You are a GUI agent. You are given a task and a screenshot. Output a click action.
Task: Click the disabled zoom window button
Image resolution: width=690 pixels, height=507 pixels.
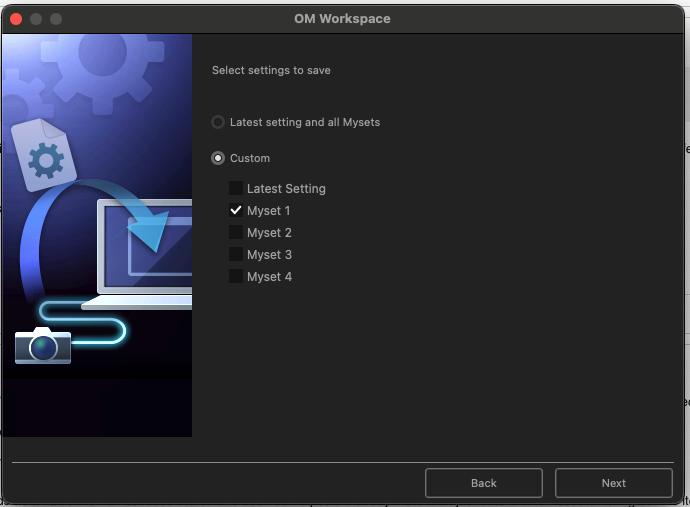[56, 19]
